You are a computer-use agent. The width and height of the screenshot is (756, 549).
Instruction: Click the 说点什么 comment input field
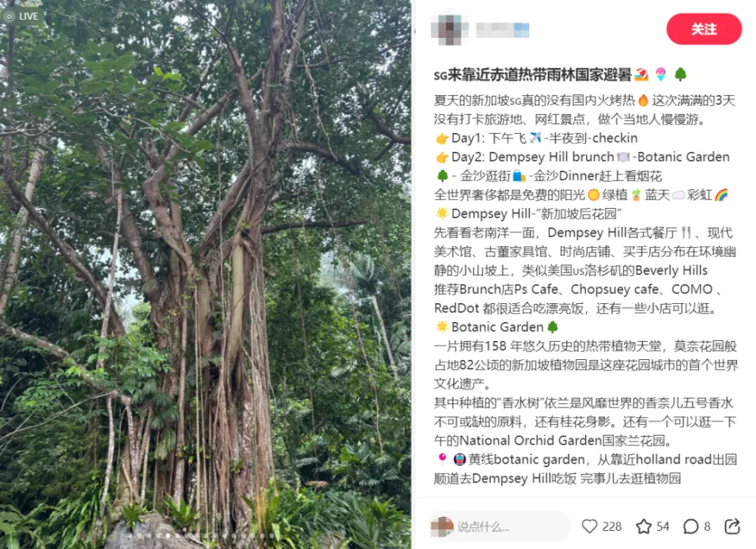click(500, 526)
